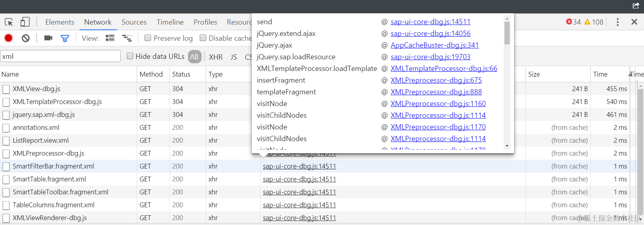
Task: Open sap-ui-core-dbg.js:19703 stack link
Action: (430, 57)
